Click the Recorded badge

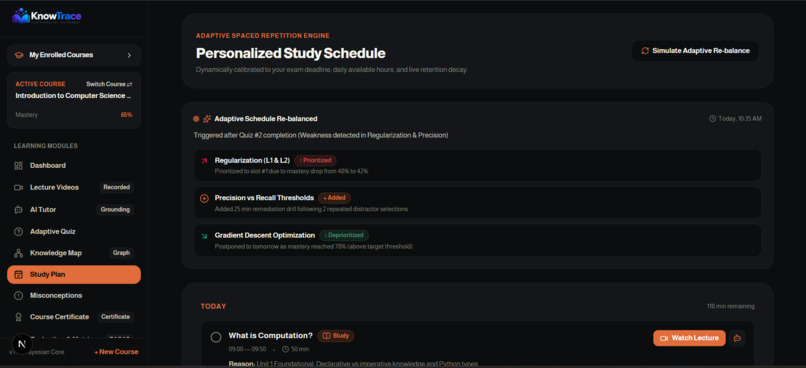pyautogui.click(x=116, y=188)
